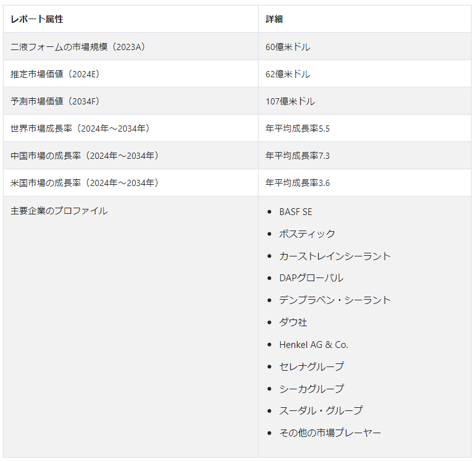Click the その他の市場プレーヤー list item
This screenshot has width=476, height=461.
pyautogui.click(x=330, y=433)
